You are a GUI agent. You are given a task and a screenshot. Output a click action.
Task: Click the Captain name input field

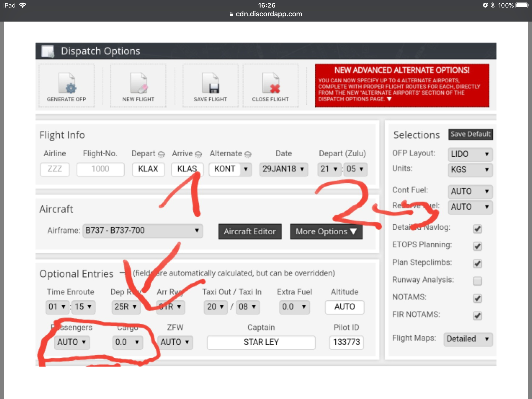261,342
